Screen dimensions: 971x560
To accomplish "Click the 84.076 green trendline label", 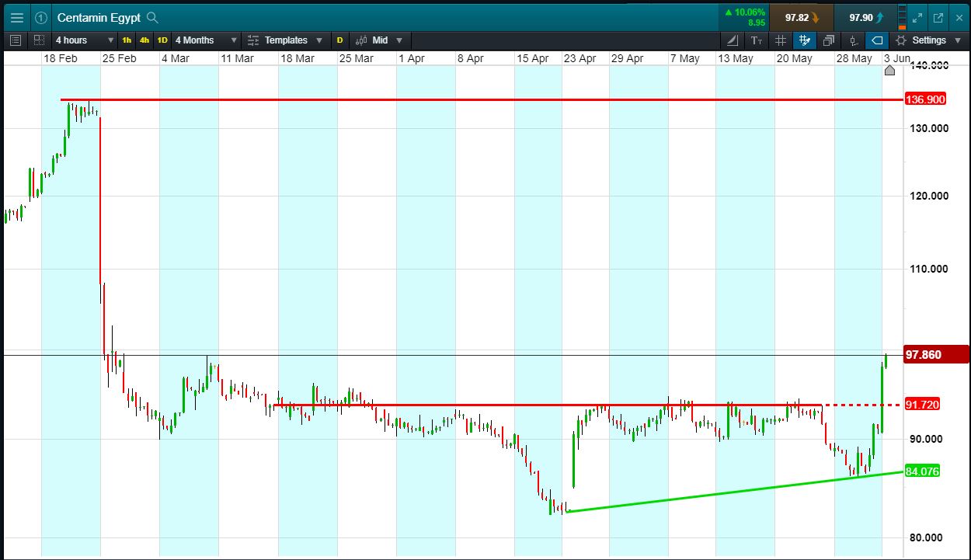I will tap(922, 471).
